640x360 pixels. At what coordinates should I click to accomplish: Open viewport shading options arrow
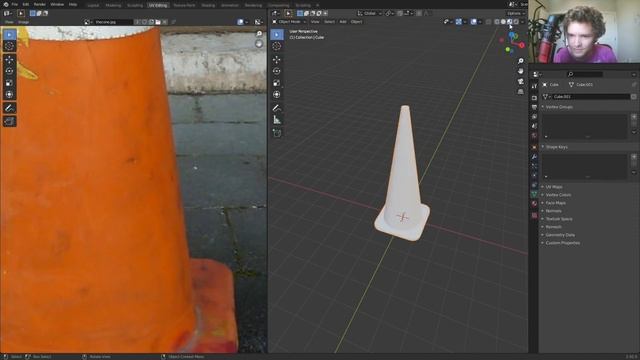[522, 22]
